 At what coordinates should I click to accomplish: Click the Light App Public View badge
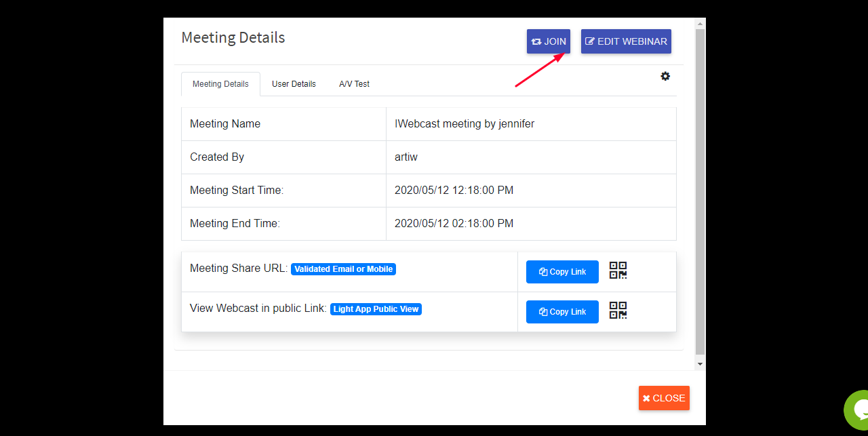pyautogui.click(x=376, y=309)
